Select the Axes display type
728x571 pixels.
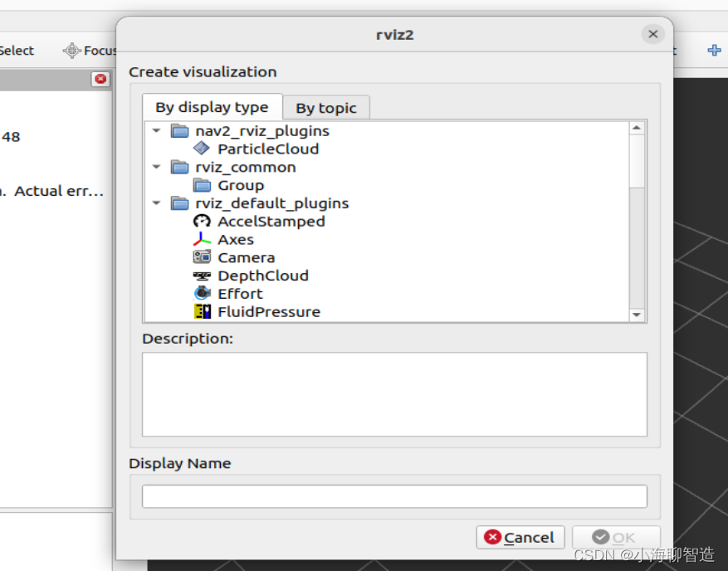point(236,240)
